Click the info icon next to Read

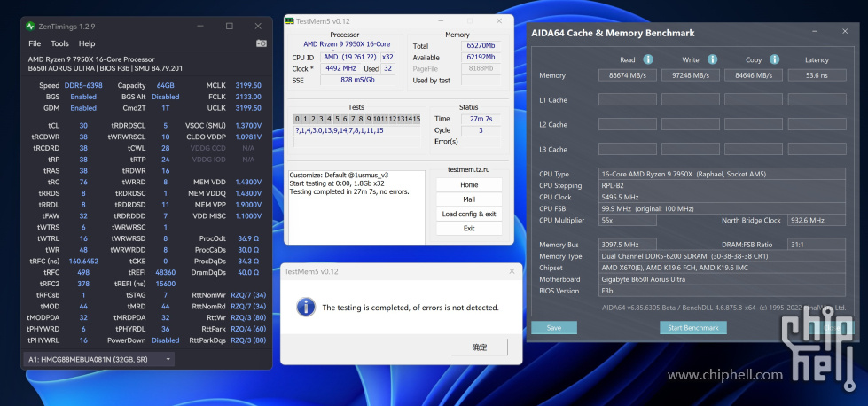pyautogui.click(x=648, y=59)
